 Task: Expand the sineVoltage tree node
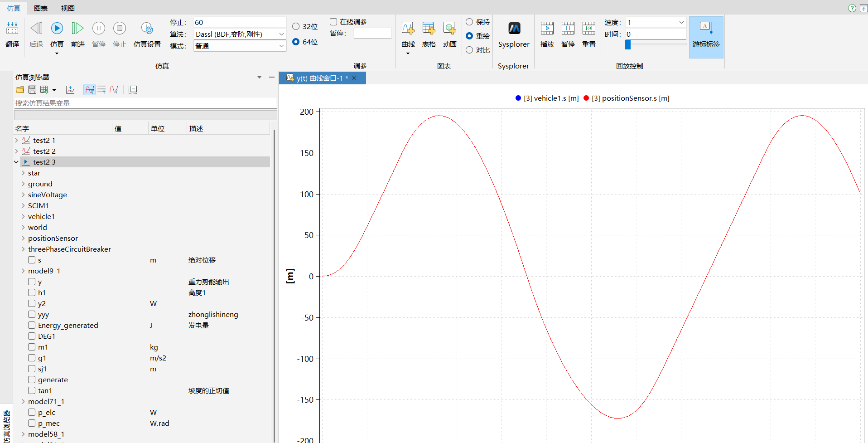pyautogui.click(x=23, y=195)
